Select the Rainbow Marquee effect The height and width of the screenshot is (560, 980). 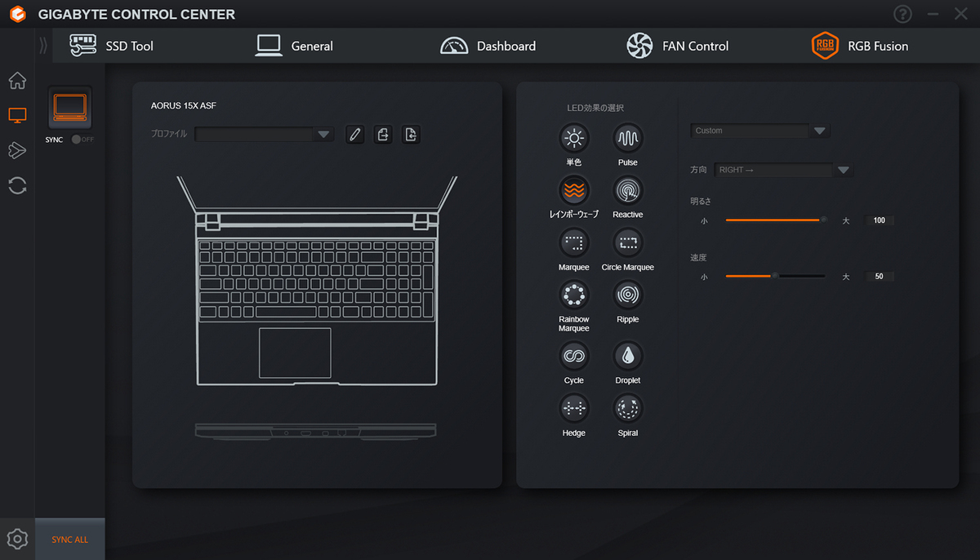(574, 295)
